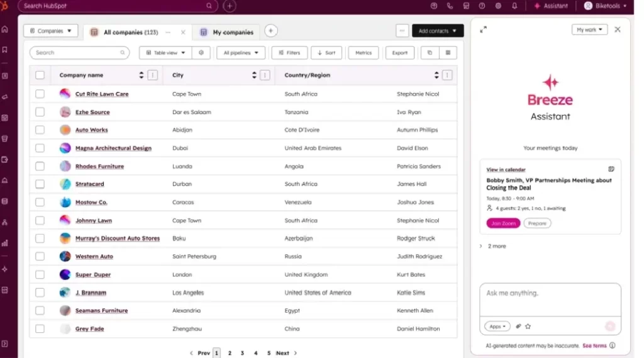Open Company name column options menu
The height and width of the screenshot is (358, 644).
click(152, 76)
